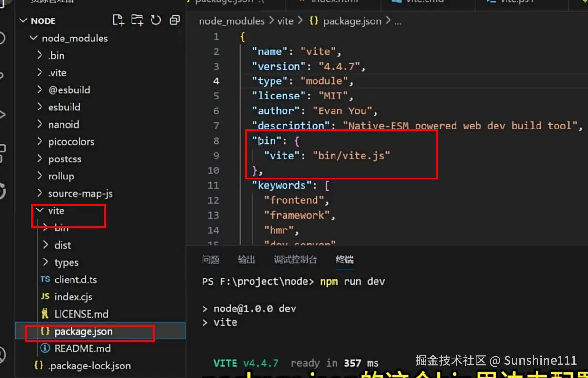Open LICENSE.md file
This screenshot has height=378, width=588.
(81, 314)
